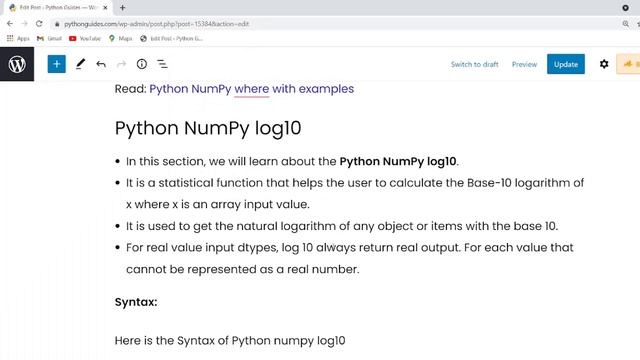640x360 pixels.
Task: Reload the page
Action: click(x=39, y=24)
